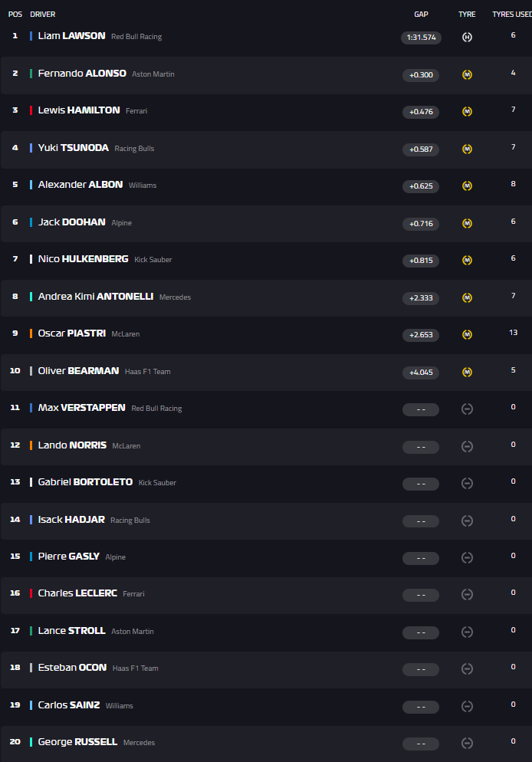This screenshot has width=532, height=762.
Task: Click Charles Leclerc's empty tyre icon
Action: pos(467,594)
